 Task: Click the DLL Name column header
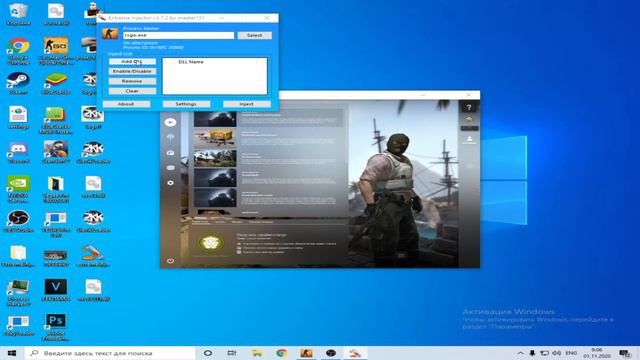point(191,62)
